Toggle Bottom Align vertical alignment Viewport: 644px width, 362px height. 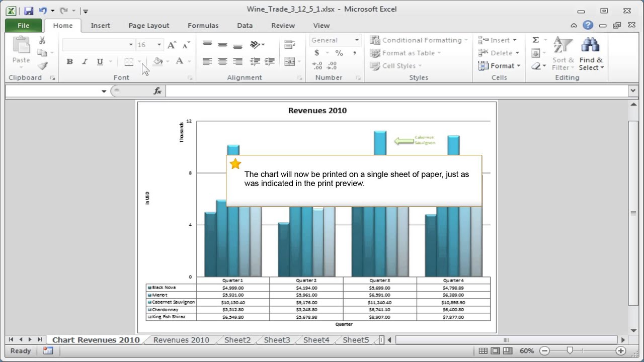point(237,45)
